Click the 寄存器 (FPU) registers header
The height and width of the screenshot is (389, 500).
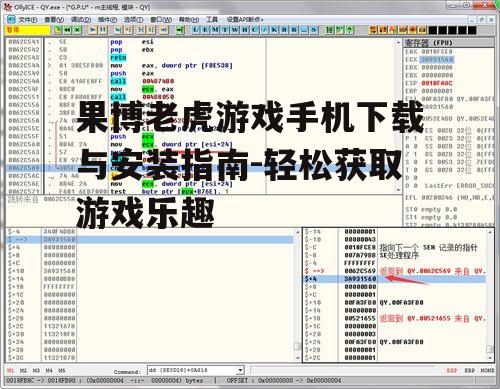click(449, 43)
